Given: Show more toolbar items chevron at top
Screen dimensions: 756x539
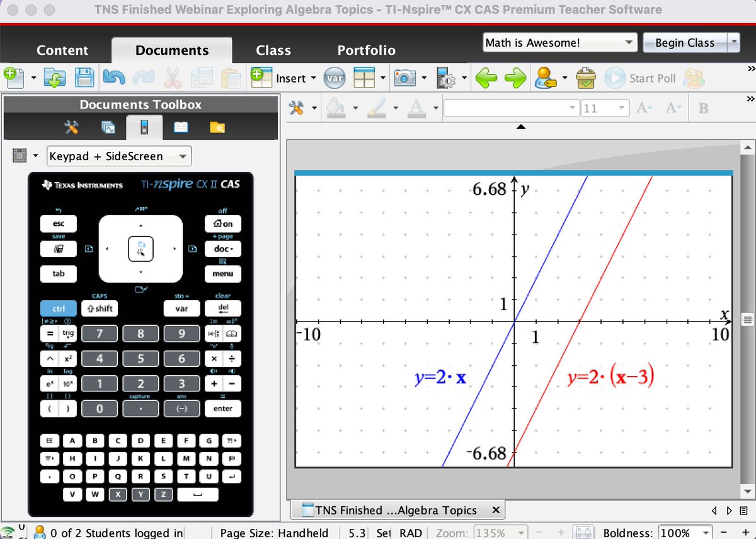Looking at the screenshot, I should click(750, 68).
